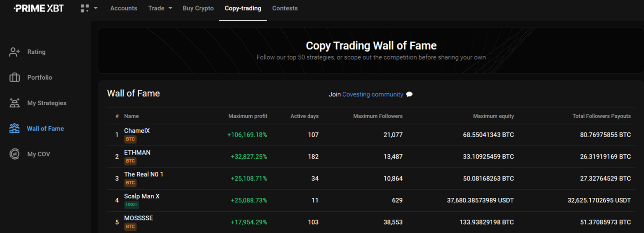Sort by the Name column header
The height and width of the screenshot is (233, 644).
(131, 116)
